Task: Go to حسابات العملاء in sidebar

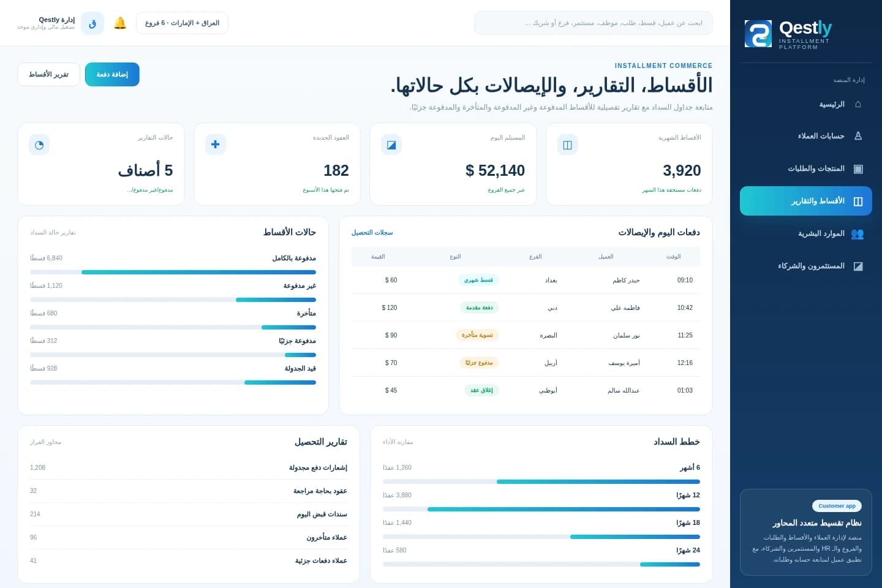Action: point(806,136)
